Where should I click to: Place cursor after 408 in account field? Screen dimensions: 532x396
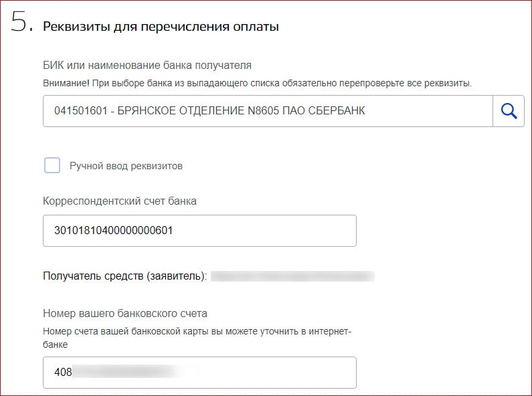(x=72, y=373)
